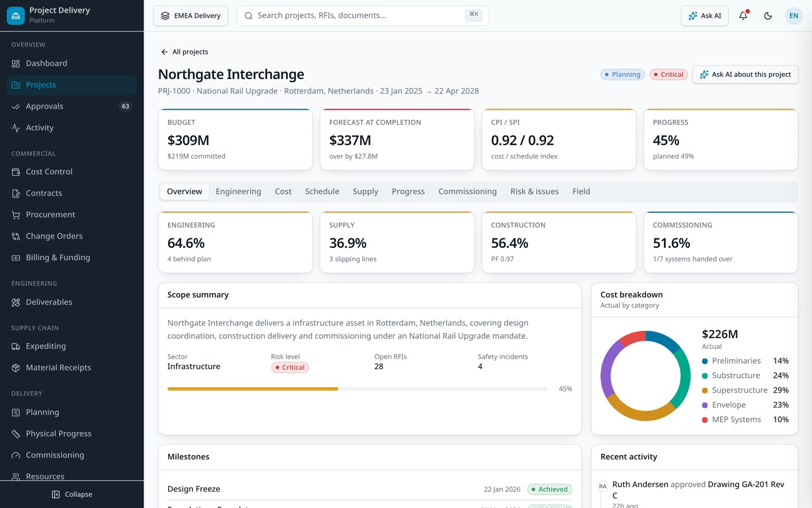
Task: Open Dashboard from the sidebar
Action: [72, 63]
